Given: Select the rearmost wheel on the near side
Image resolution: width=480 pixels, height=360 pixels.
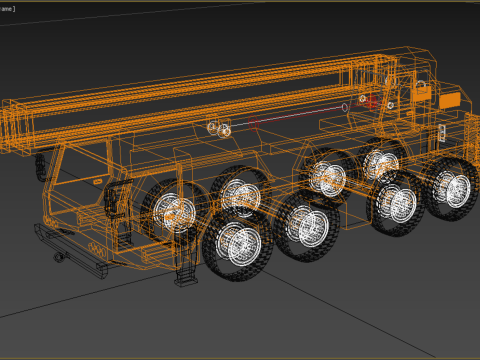Looking at the screenshot, I should pyautogui.click(x=452, y=189).
